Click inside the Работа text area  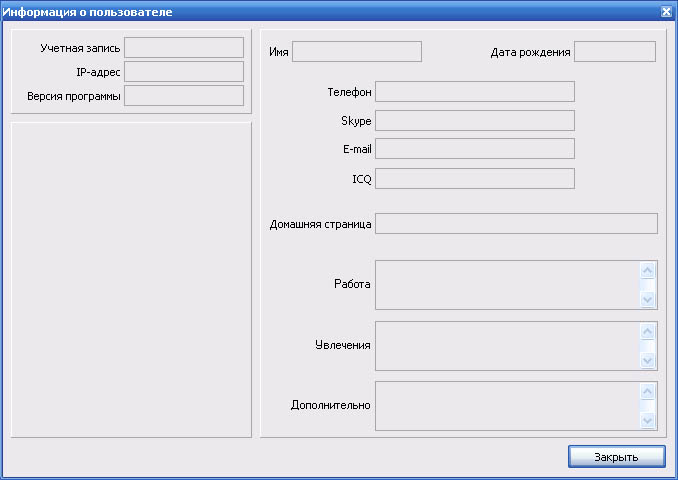(x=507, y=285)
